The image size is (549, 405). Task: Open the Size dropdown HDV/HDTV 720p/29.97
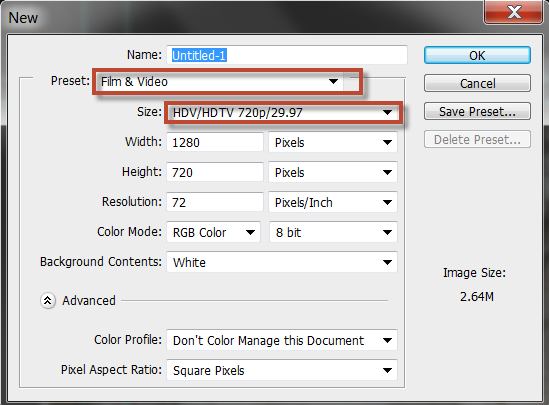pyautogui.click(x=284, y=113)
